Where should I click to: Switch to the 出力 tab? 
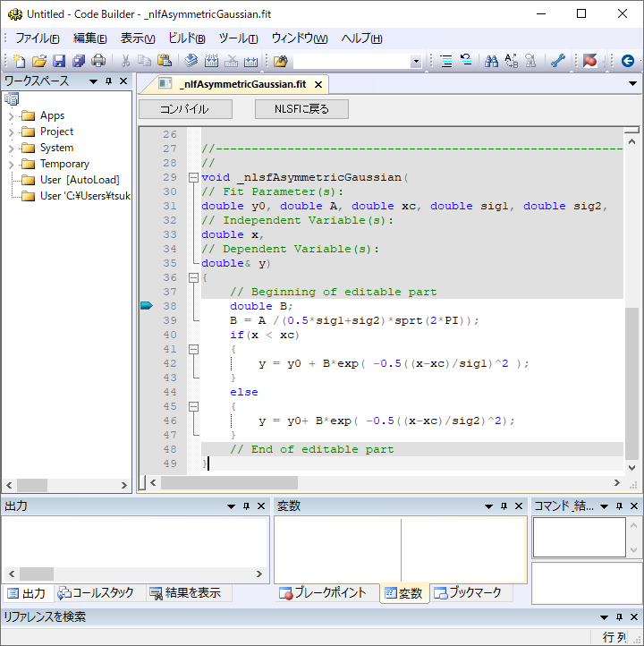point(27,593)
